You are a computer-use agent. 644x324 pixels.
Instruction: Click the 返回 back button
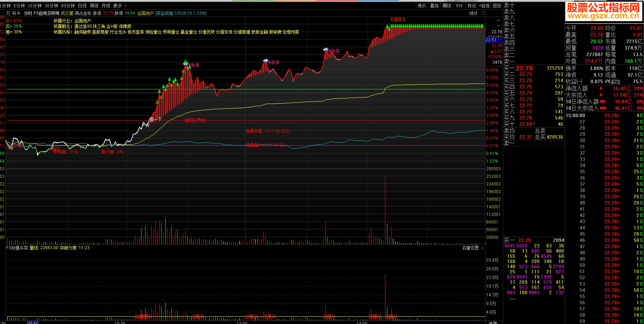point(497,6)
